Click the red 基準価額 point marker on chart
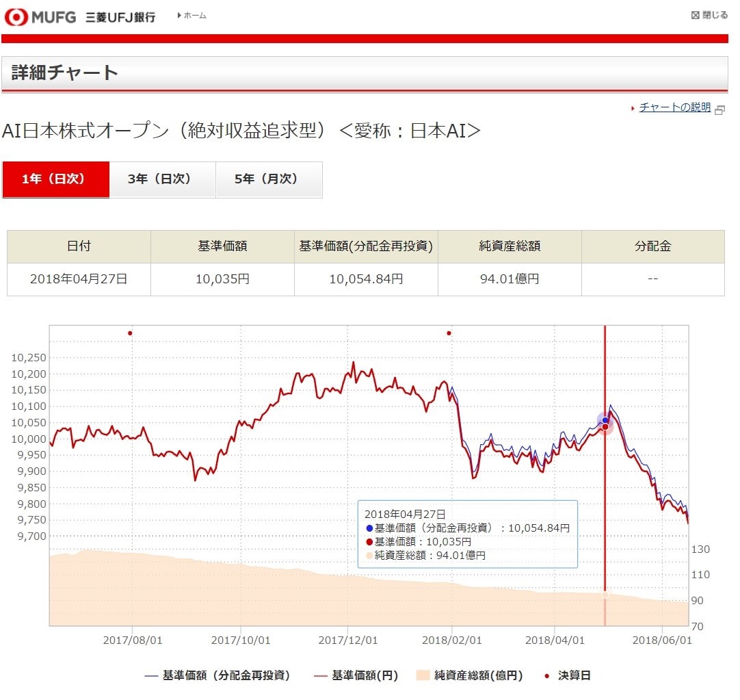 tap(605, 428)
